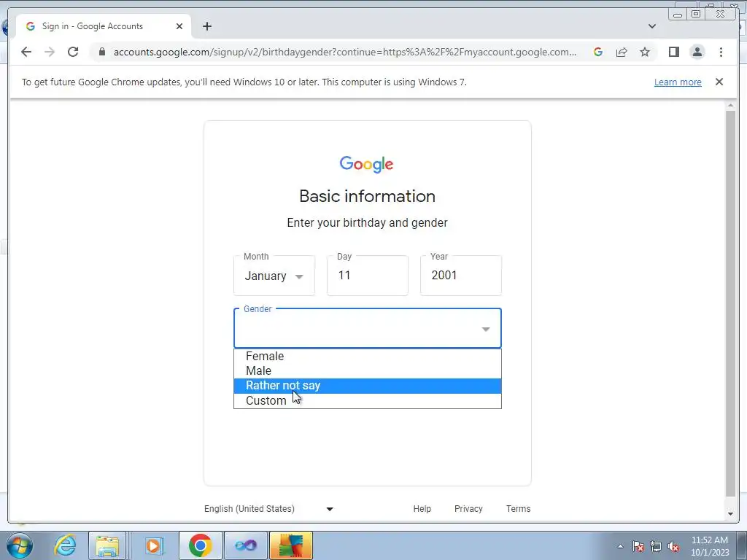
Task: Open the English (United States) language selector
Action: pos(269,508)
